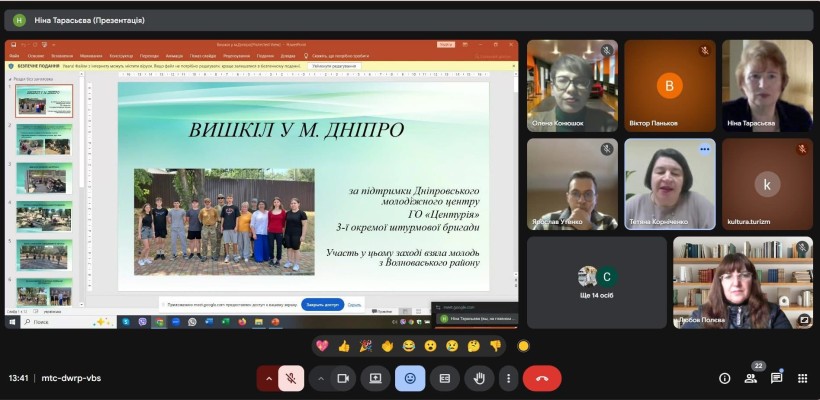The width and height of the screenshot is (820, 400).
Task: Send crying face reaction
Action: (x=452, y=346)
